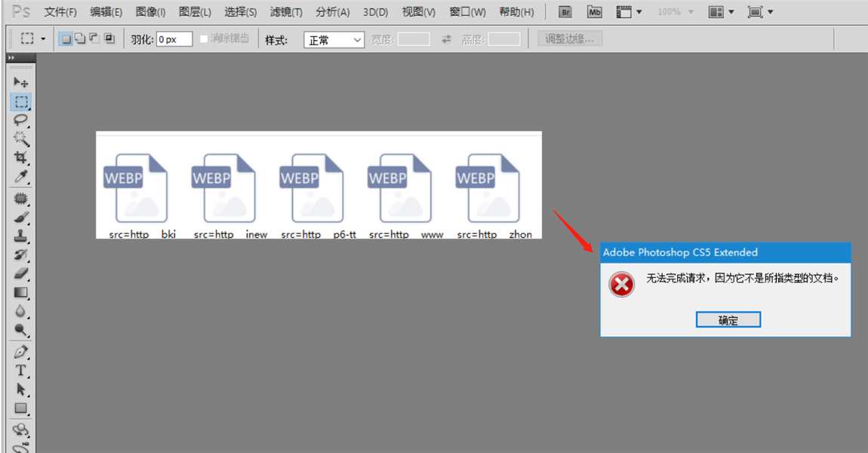Open the Arrange Documents dropdown
The width and height of the screenshot is (868, 453).
click(x=721, y=12)
